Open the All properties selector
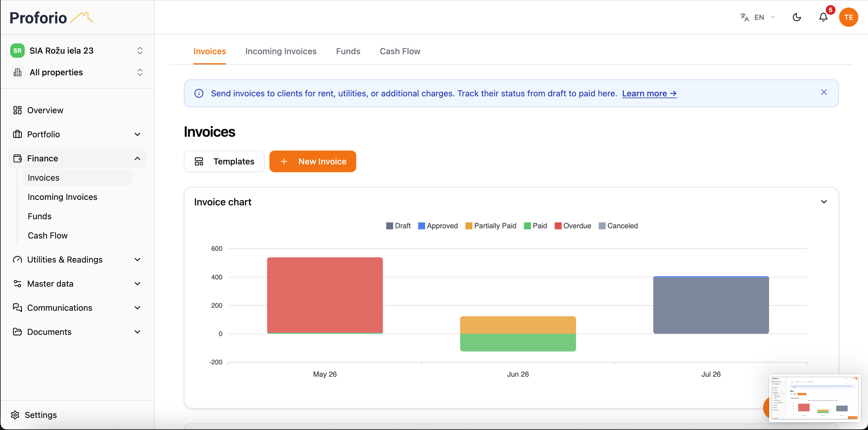The height and width of the screenshot is (430, 868). pos(77,72)
